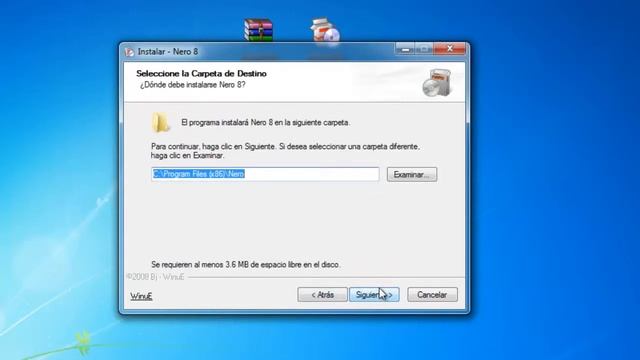Click the 'Seleccione la Carpeta de Destino' heading
Screen dimensions: 640x360
(x=201, y=73)
